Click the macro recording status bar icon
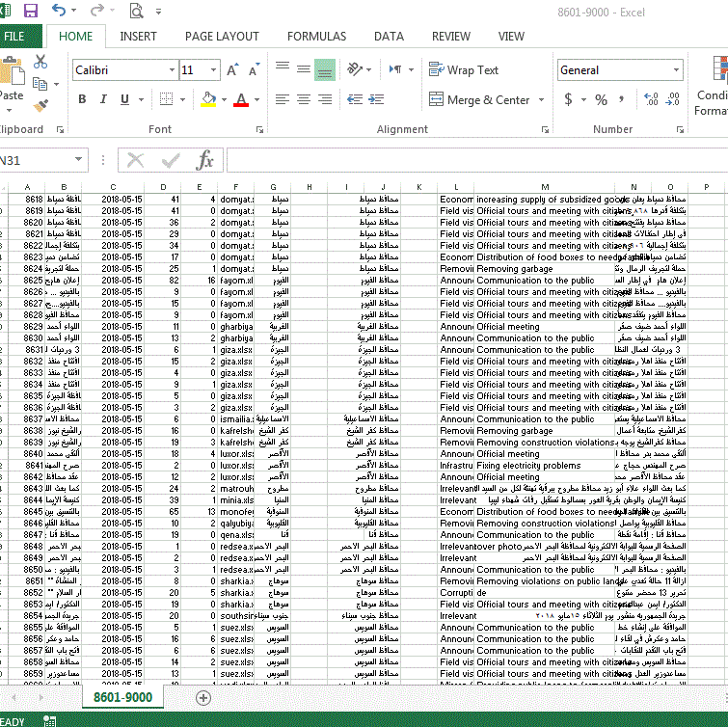 point(50,720)
